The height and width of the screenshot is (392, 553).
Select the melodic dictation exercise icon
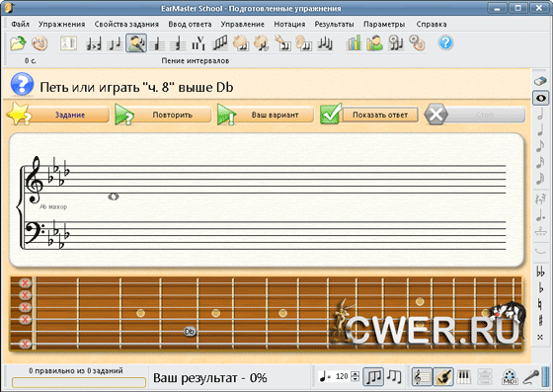pyautogui.click(x=325, y=43)
